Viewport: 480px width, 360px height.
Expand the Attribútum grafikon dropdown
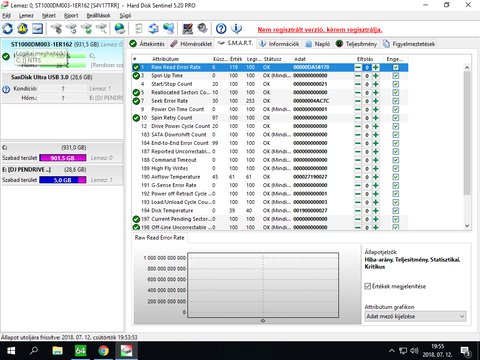pos(415,316)
